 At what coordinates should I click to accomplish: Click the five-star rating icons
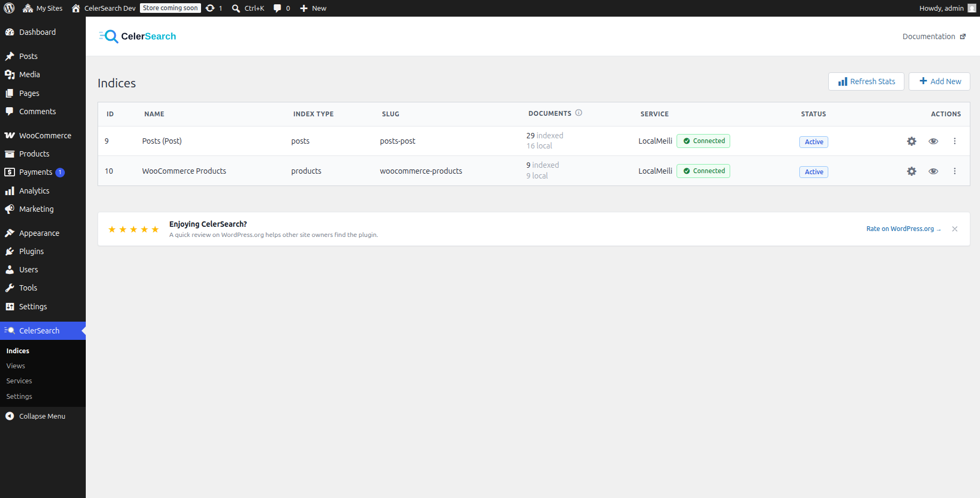point(133,229)
